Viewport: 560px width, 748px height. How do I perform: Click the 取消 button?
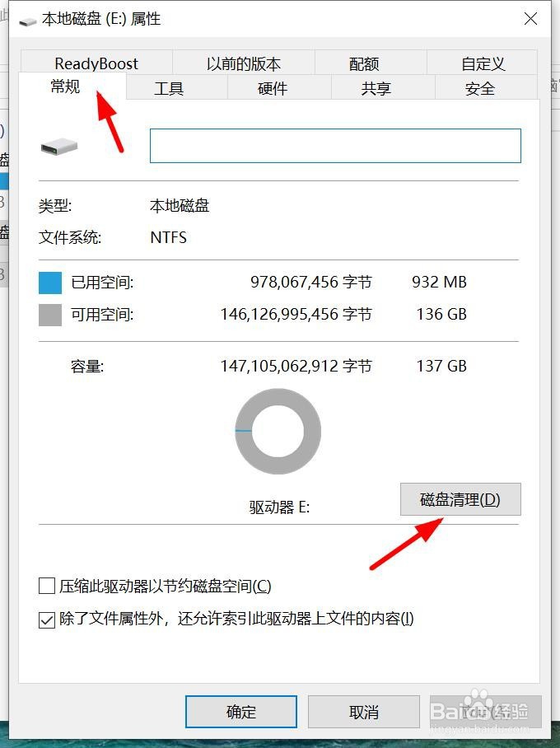(x=364, y=711)
